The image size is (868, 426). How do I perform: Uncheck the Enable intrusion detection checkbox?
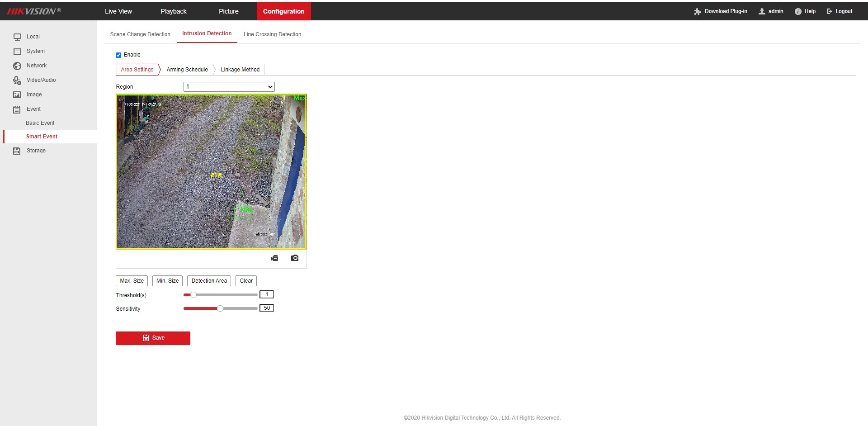point(118,55)
